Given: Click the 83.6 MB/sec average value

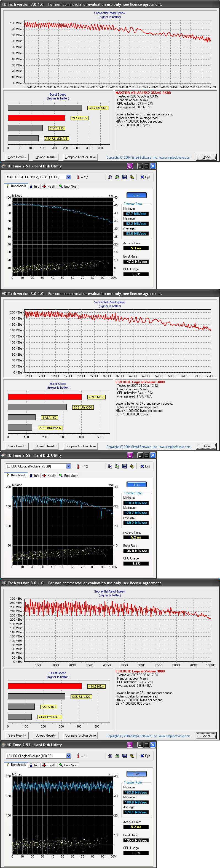Looking at the screenshot, I should coord(136,234).
